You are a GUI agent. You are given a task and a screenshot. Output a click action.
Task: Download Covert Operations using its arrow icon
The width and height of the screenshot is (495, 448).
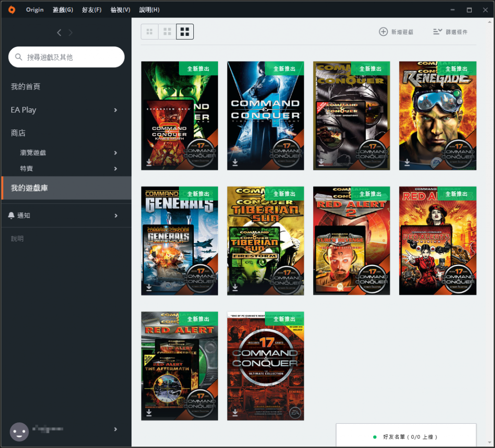click(321, 163)
